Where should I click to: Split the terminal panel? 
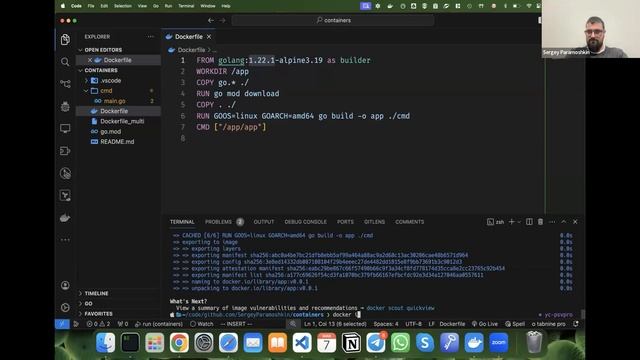529,222
